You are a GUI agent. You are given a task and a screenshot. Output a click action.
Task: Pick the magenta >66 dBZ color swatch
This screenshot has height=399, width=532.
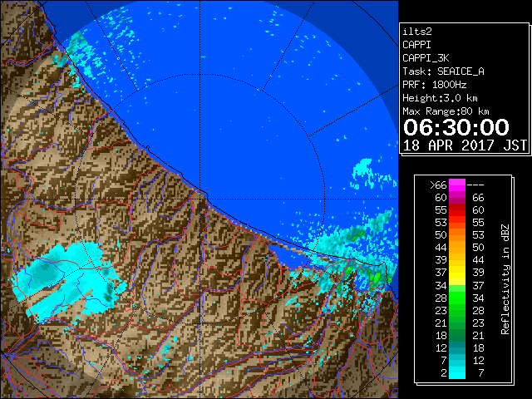pyautogui.click(x=457, y=185)
